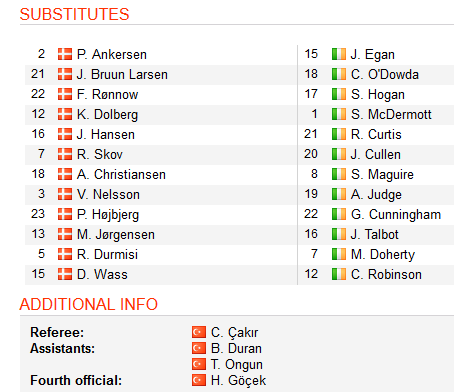
Task: Click the SUBSTITUTES section heading
Action: tap(74, 14)
